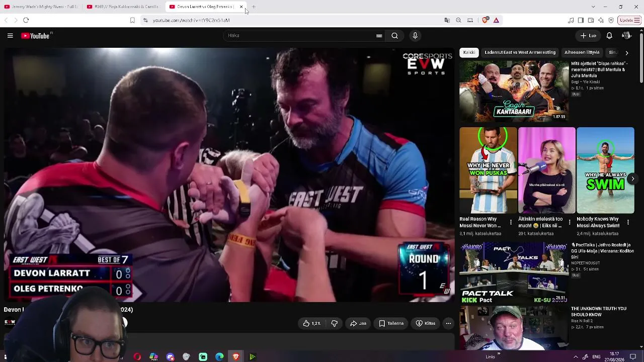Image resolution: width=644 pixels, height=362 pixels.
Task: Open PactTalks Jethro Rostedt video title
Action: (602, 251)
